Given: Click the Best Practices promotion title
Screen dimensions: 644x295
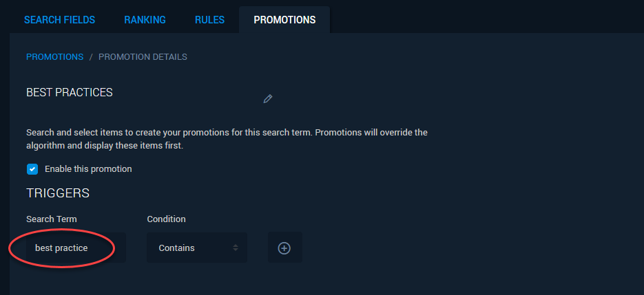Looking at the screenshot, I should click(70, 93).
